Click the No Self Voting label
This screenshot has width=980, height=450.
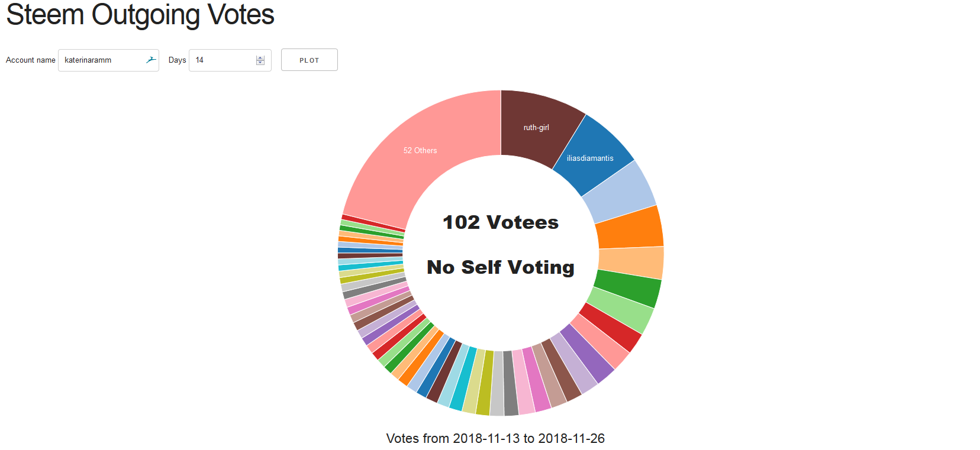click(x=501, y=267)
